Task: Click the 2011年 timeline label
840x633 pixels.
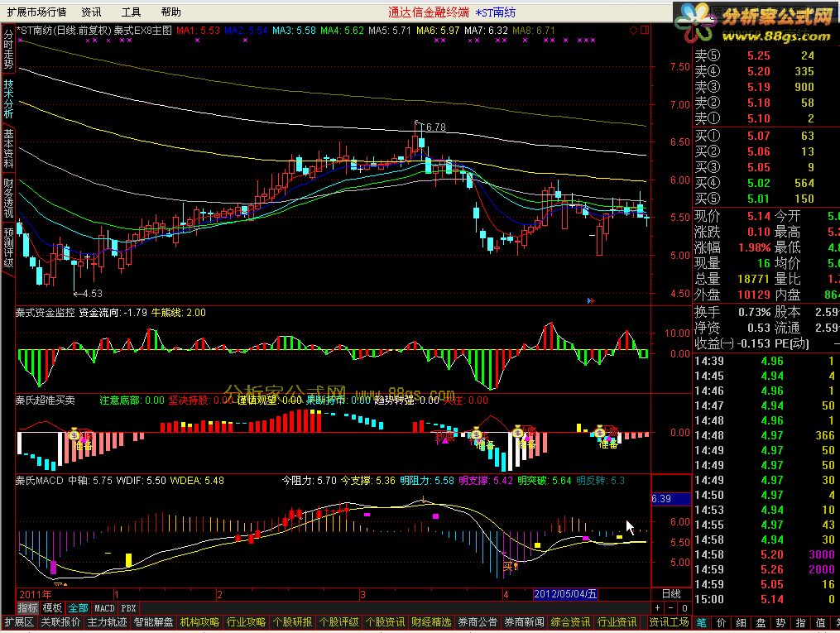Action: [36, 594]
